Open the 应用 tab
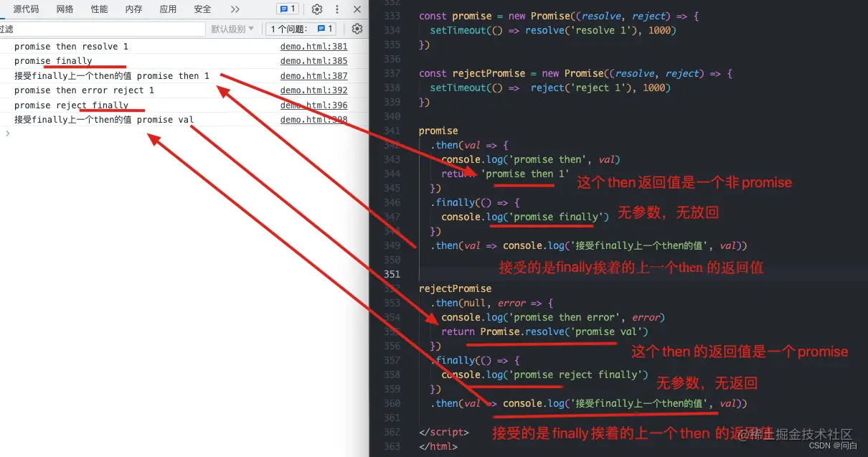The width and height of the screenshot is (868, 457). (168, 9)
